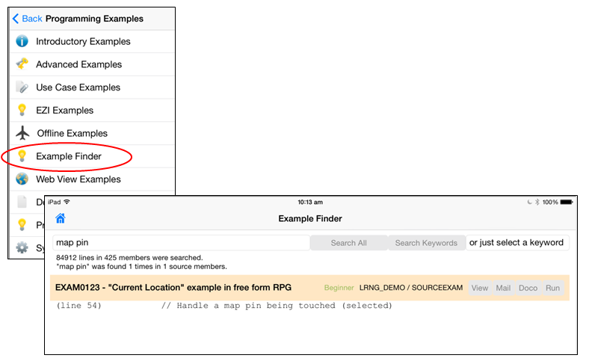Click the globe icon beside Web View Examples
This screenshot has width=589, height=364.
click(22, 179)
